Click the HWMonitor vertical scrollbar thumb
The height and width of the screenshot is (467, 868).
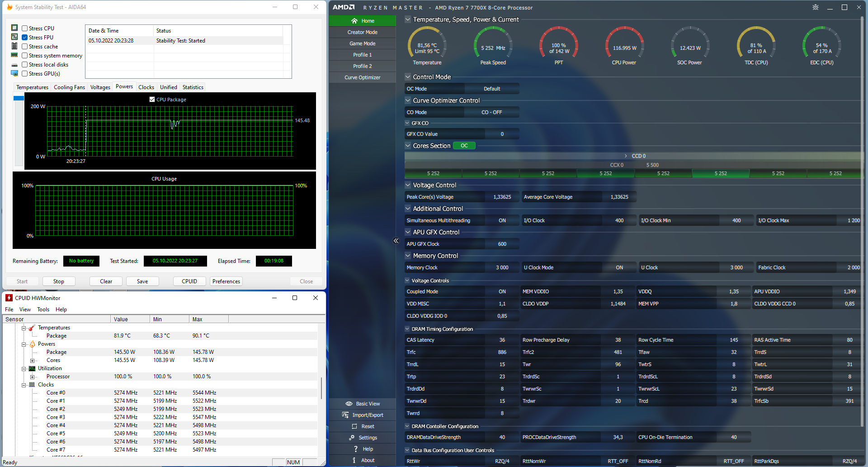[321, 388]
